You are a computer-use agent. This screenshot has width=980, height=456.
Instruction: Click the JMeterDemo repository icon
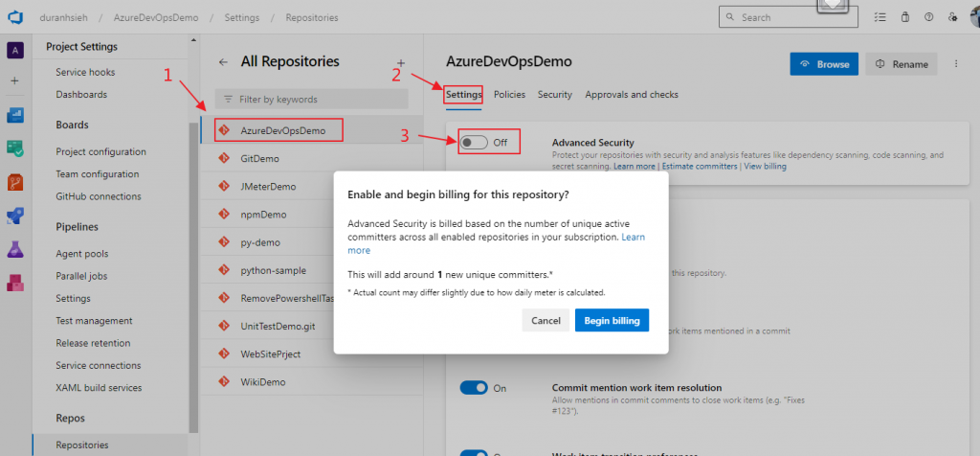click(x=223, y=187)
